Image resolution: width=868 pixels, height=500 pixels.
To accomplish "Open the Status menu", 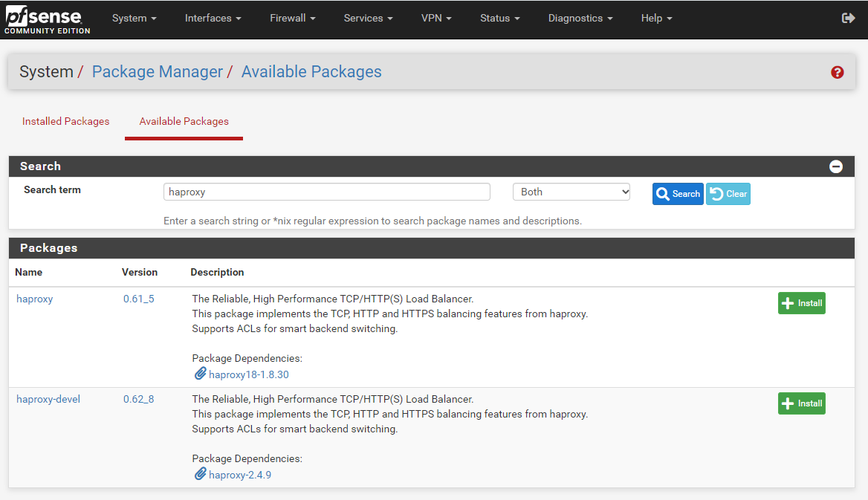I will [x=500, y=19].
